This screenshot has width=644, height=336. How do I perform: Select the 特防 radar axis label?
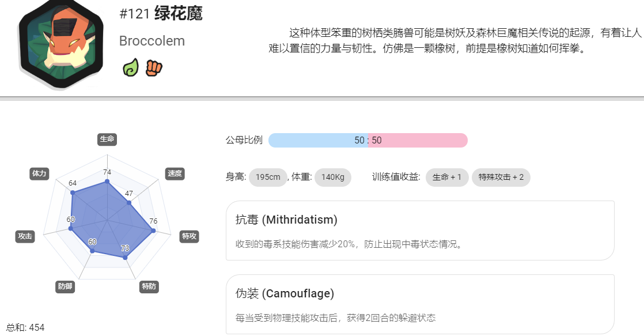point(149,286)
